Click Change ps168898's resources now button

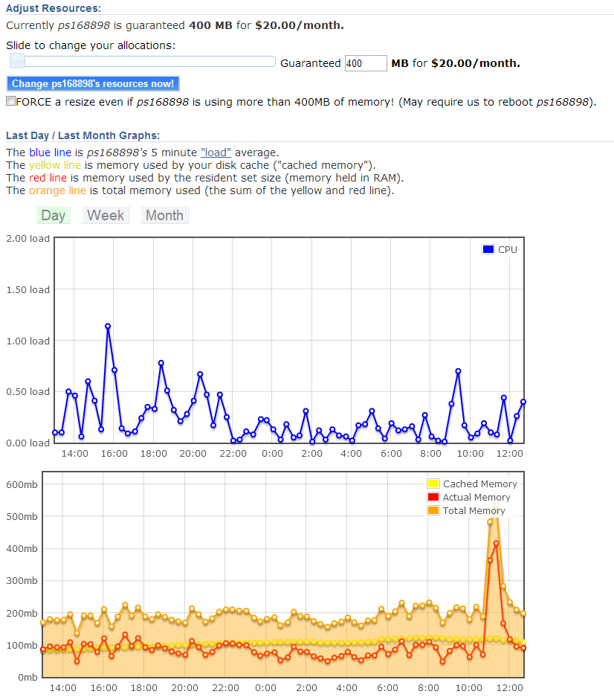click(93, 83)
